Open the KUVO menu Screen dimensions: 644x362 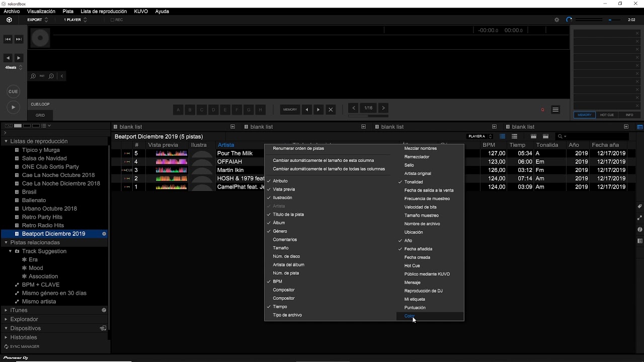(141, 11)
